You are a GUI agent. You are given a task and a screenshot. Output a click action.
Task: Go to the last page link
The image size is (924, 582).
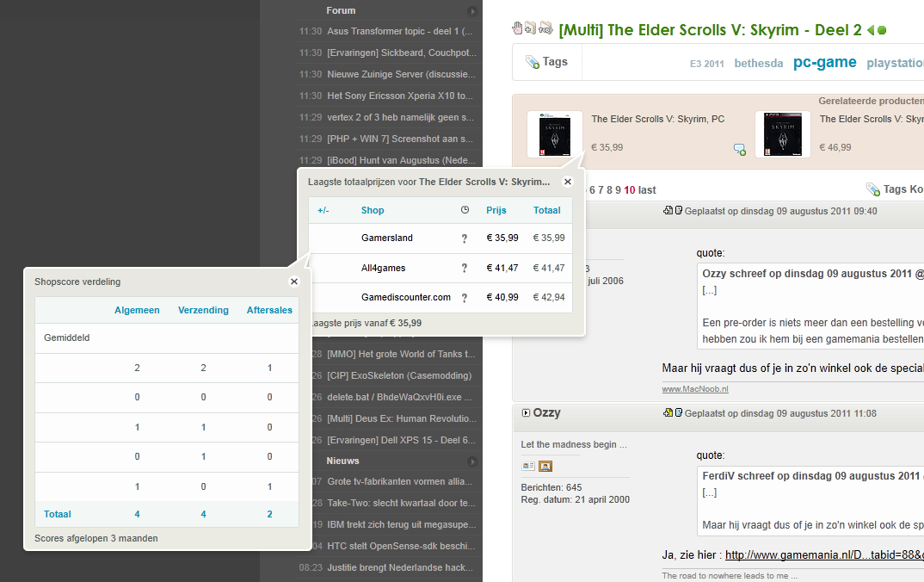tap(647, 190)
